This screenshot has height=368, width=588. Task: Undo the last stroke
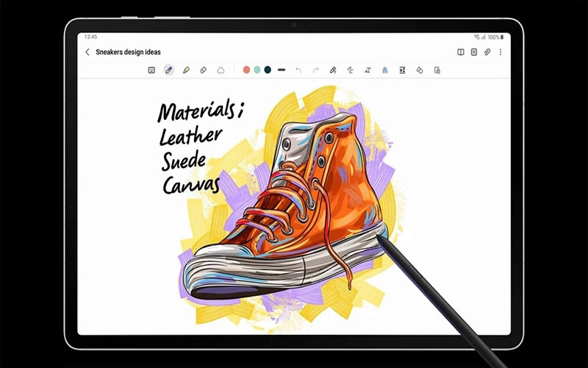[x=298, y=70]
